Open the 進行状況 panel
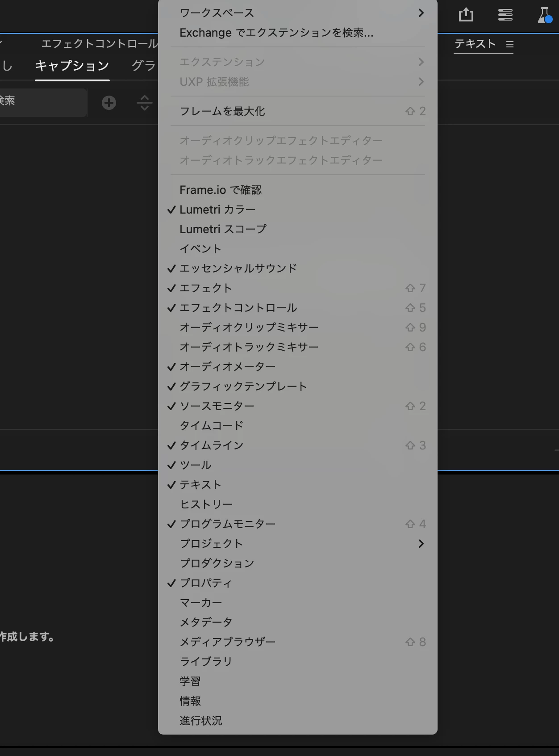This screenshot has width=559, height=756. click(x=298, y=721)
